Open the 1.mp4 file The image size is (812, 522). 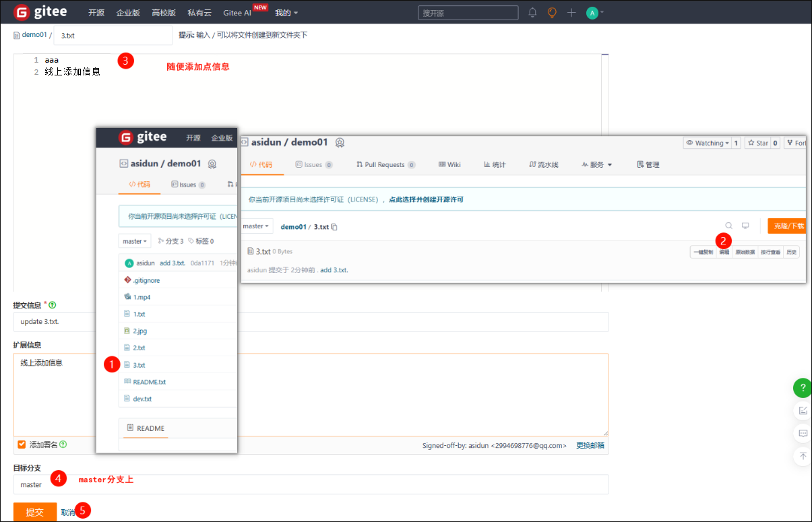142,297
